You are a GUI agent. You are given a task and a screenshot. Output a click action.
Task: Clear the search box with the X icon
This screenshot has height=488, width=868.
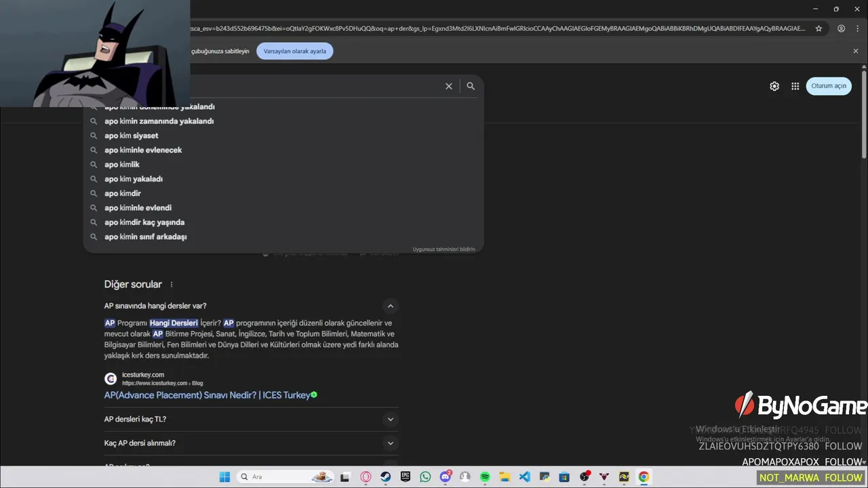pyautogui.click(x=448, y=86)
